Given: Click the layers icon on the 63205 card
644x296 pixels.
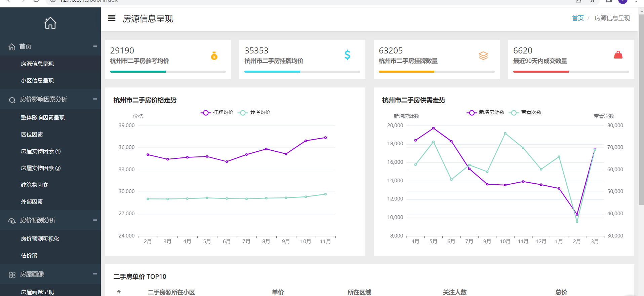Looking at the screenshot, I should click(x=483, y=55).
